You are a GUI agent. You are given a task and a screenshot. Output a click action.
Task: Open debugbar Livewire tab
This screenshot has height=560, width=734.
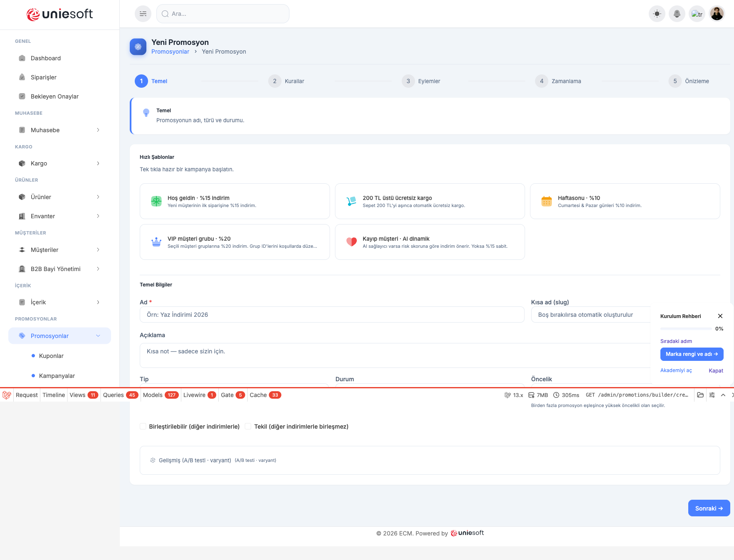(x=200, y=395)
